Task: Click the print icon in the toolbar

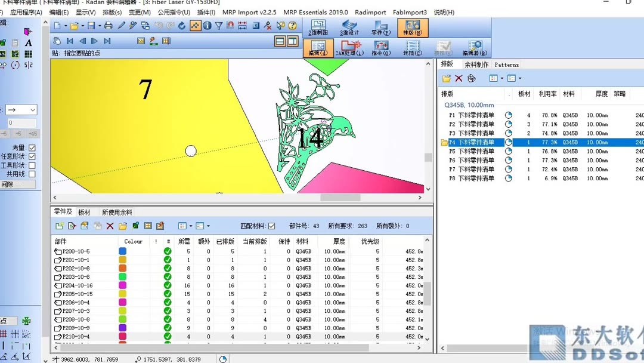Action: (109, 25)
